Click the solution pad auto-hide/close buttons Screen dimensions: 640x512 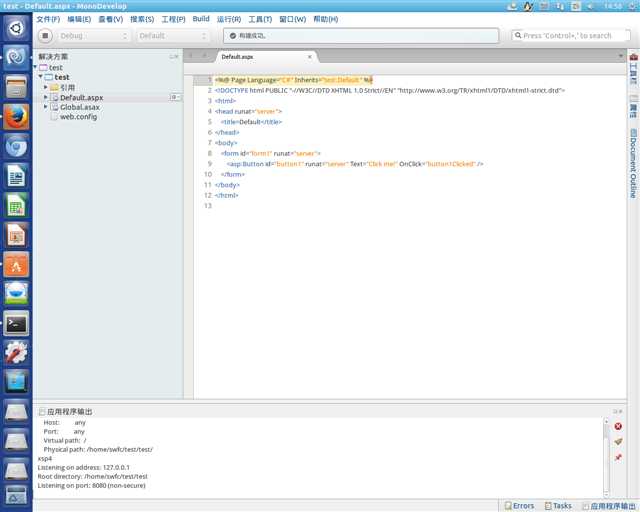click(174, 56)
